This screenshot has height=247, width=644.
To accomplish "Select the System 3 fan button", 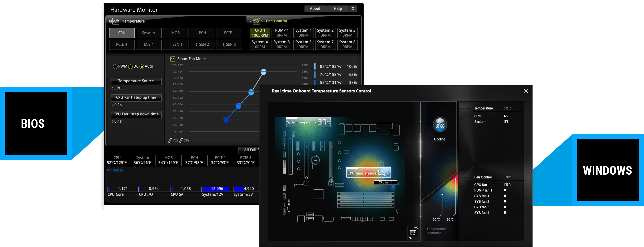I will 347,33.
